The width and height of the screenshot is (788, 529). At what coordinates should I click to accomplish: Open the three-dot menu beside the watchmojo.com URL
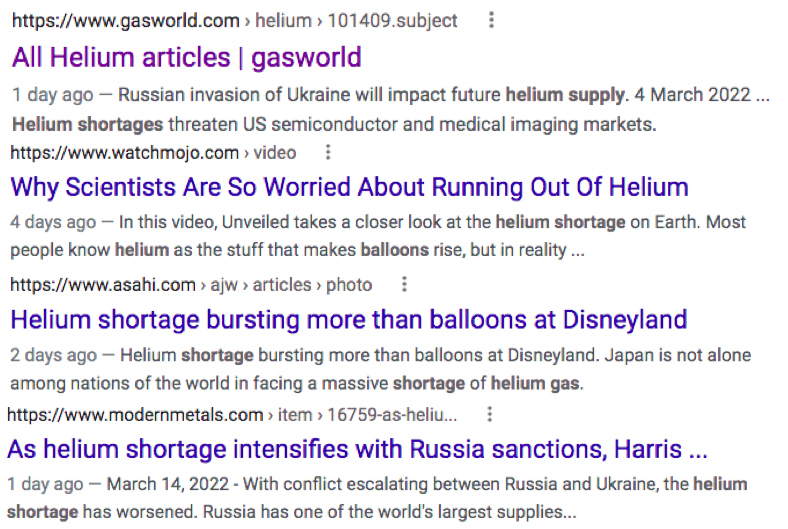click(328, 152)
